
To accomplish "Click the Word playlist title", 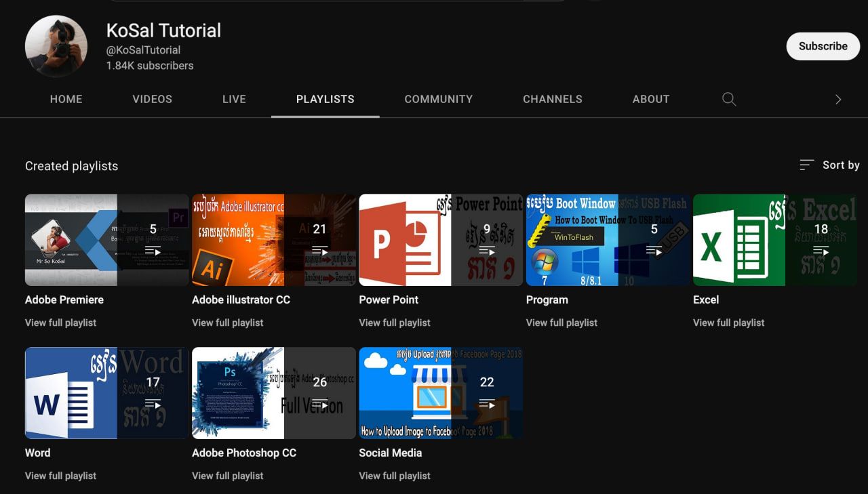I will [37, 453].
